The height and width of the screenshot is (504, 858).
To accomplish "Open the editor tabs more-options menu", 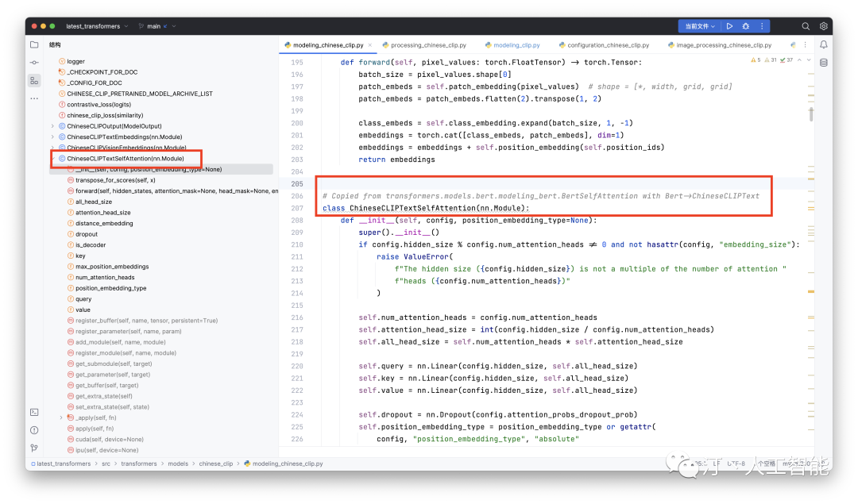I will (x=805, y=44).
